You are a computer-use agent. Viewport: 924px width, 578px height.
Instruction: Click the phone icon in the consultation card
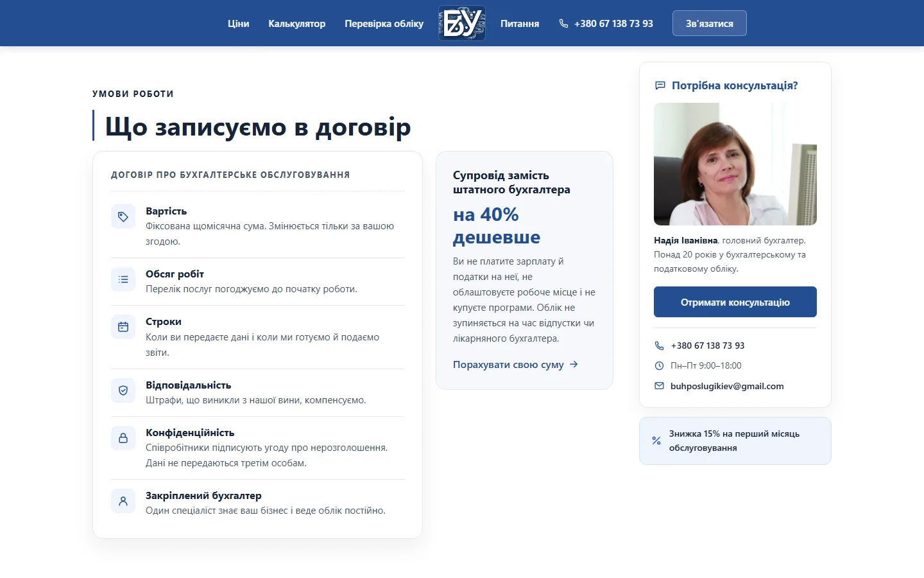coord(659,346)
